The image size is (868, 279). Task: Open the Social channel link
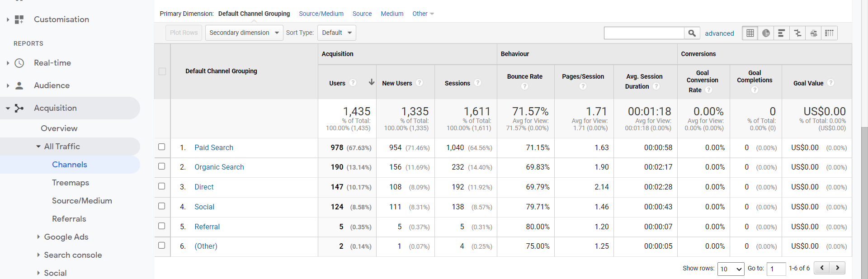tap(204, 207)
